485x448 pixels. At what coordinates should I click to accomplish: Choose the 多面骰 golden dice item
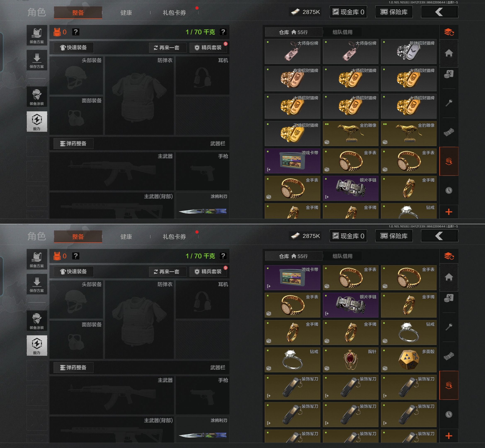409,360
